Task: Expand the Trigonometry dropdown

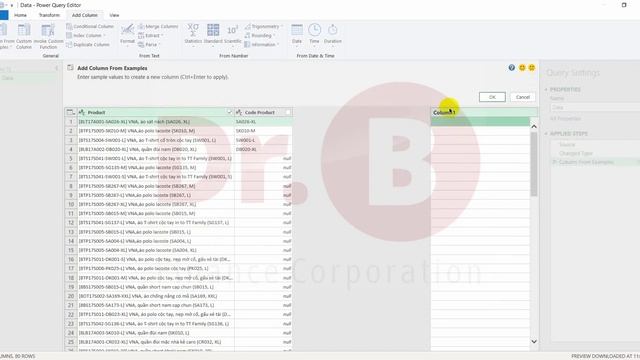Action: (x=282, y=27)
